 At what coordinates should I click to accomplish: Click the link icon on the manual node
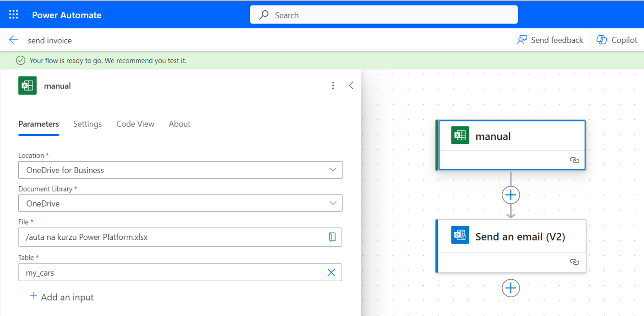tap(575, 160)
